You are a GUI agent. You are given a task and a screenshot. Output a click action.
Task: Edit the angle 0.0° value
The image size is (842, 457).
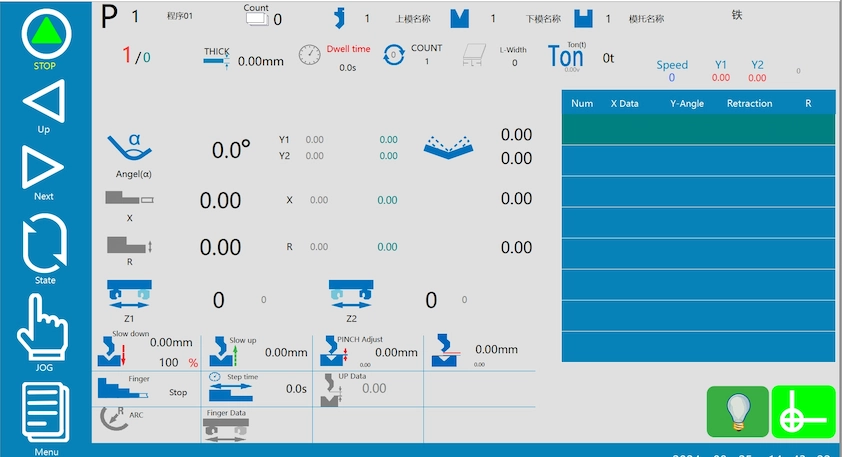[231, 150]
